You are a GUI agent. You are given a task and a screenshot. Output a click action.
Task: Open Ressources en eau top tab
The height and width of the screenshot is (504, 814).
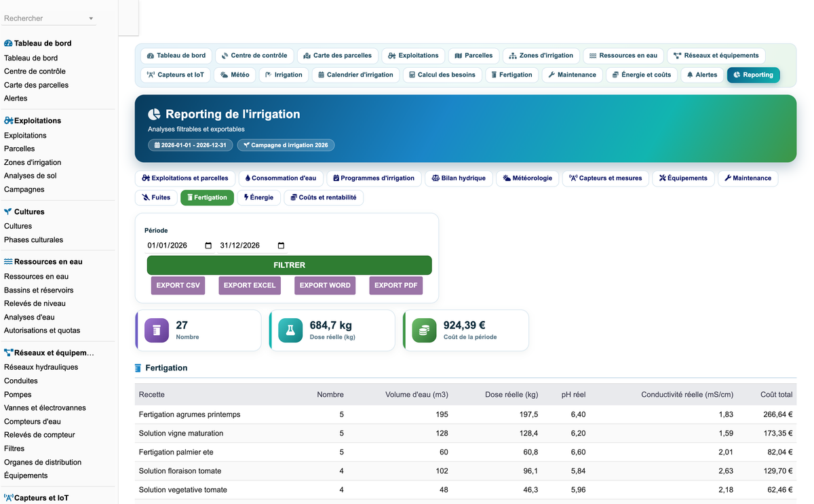623,56
